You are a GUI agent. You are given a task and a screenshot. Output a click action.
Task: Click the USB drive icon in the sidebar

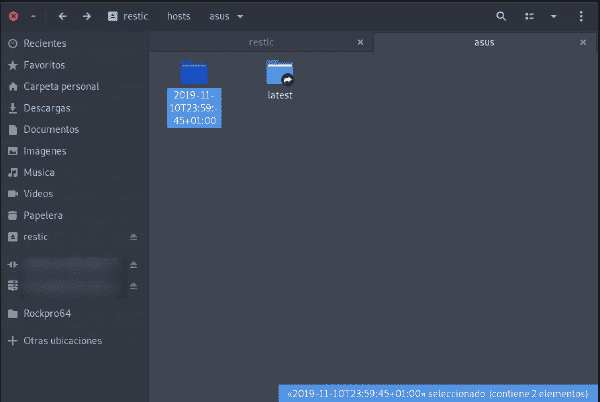coord(13,264)
